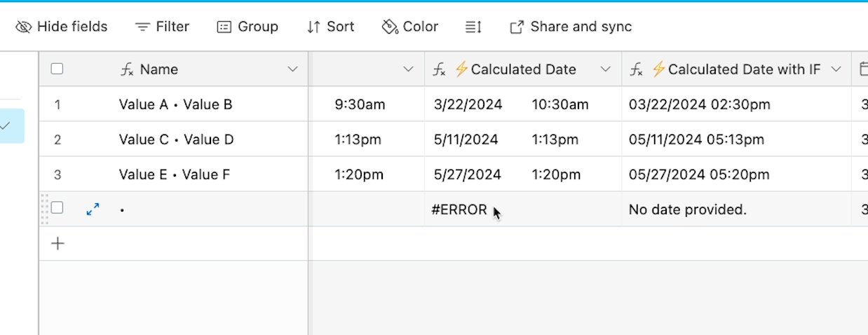This screenshot has width=868, height=335.
Task: Expand the fourth row record
Action: (93, 209)
